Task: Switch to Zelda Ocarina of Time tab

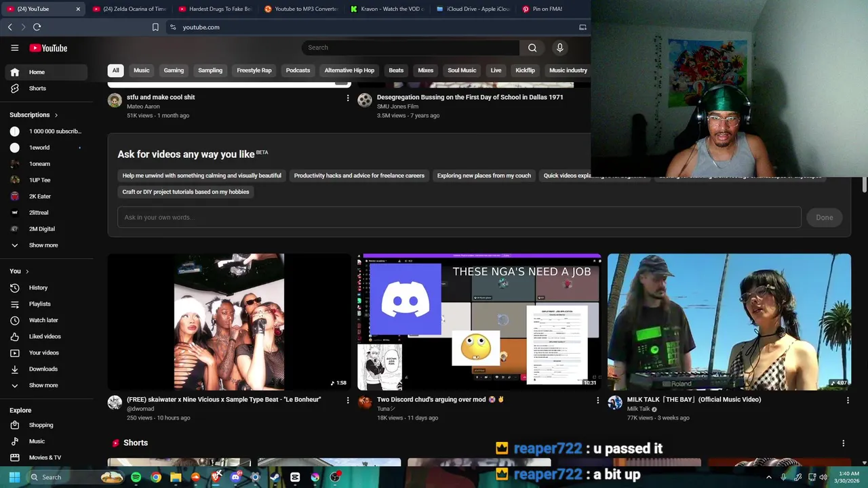Action: 129,9
